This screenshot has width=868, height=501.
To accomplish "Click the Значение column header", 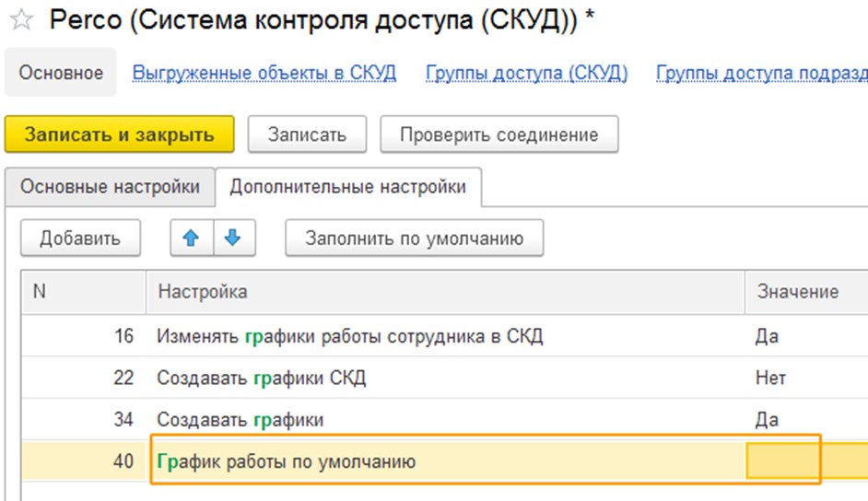I will [797, 292].
